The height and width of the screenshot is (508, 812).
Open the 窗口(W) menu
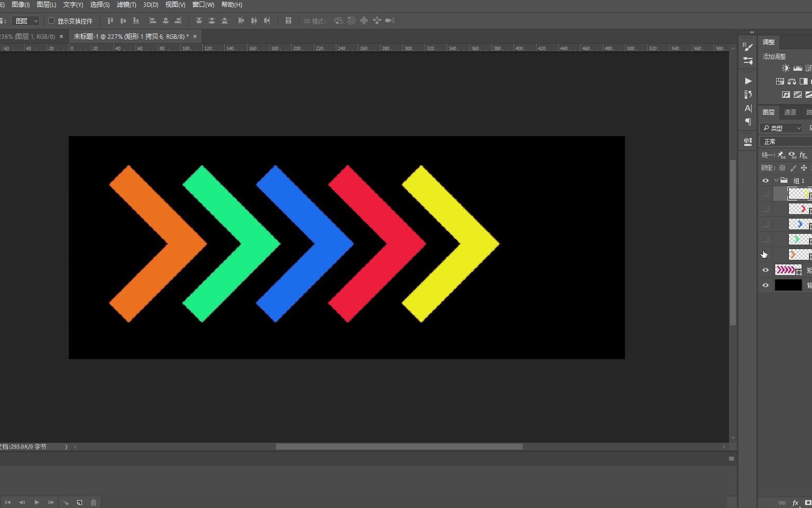click(203, 4)
